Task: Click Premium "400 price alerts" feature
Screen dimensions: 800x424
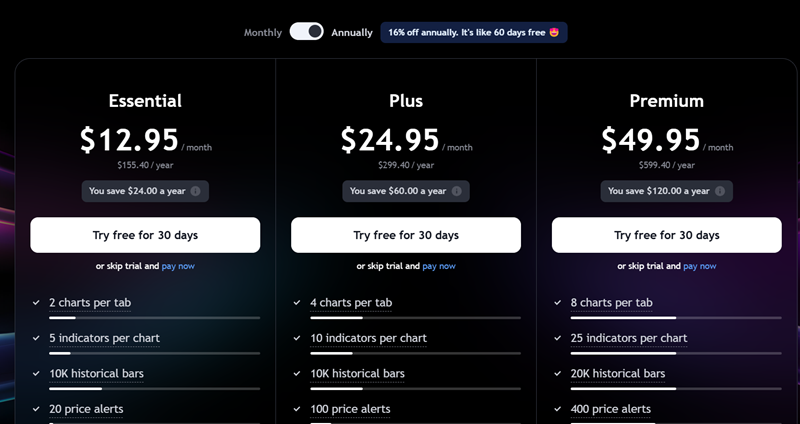Action: click(611, 409)
